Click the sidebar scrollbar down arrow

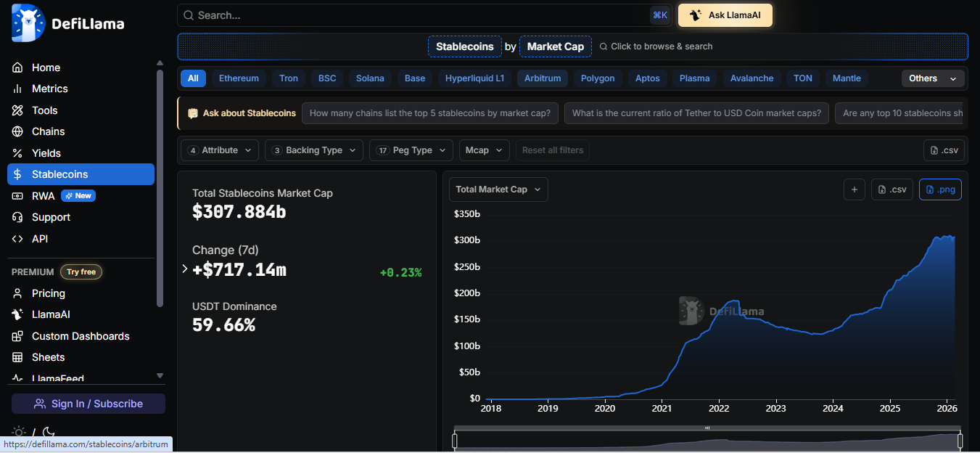(160, 375)
